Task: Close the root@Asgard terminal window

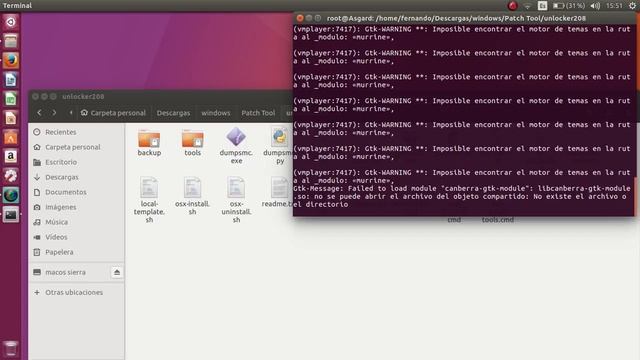Action: 300,18
